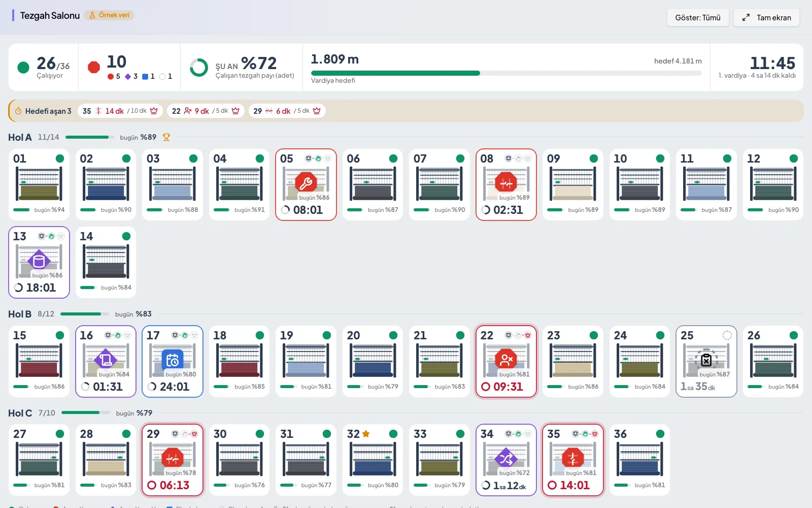
Task: Open the Göster: Tümü filter
Action: 698,18
